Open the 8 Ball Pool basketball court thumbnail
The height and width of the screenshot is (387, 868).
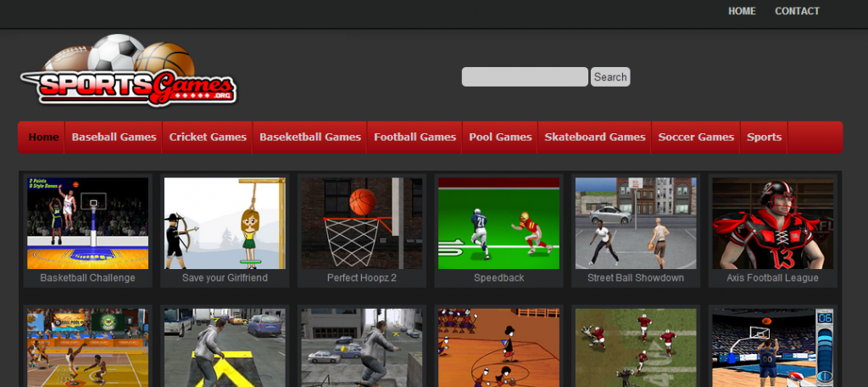[x=87, y=348]
